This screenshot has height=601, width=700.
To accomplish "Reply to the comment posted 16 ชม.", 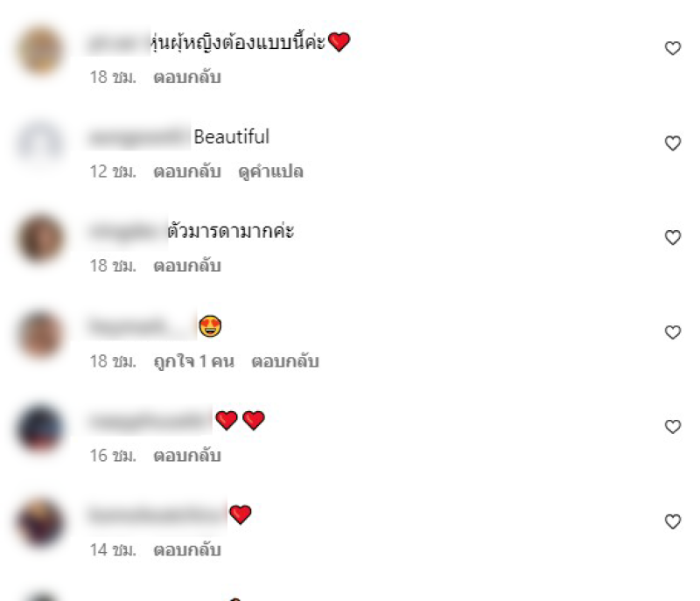I will coord(187,456).
